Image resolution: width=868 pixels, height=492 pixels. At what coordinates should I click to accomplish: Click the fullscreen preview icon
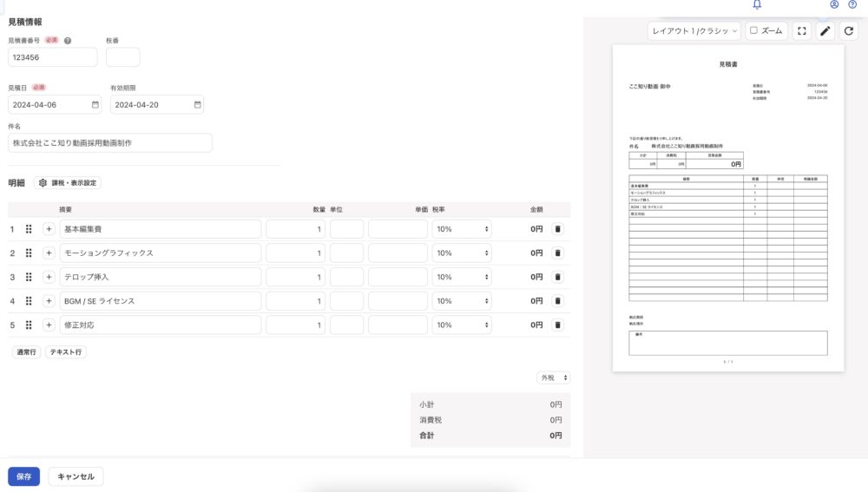tap(802, 31)
